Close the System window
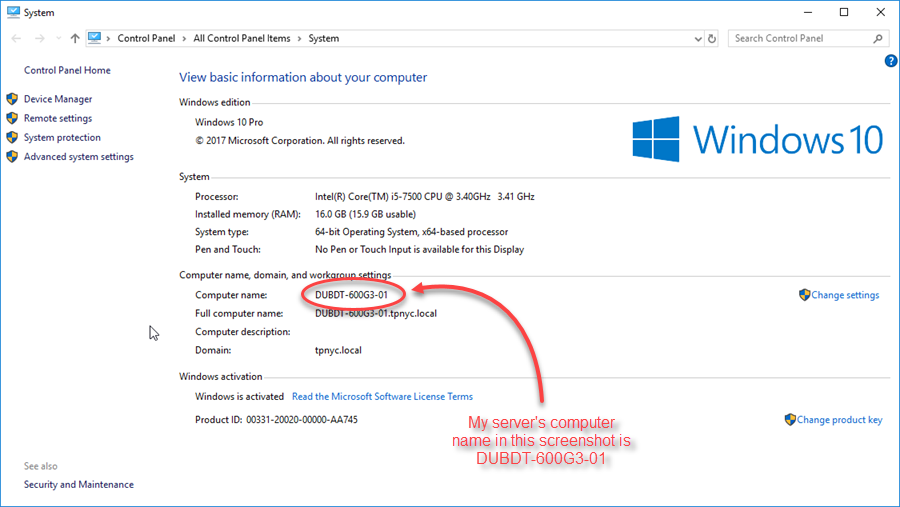Image resolution: width=900 pixels, height=507 pixels. point(880,12)
